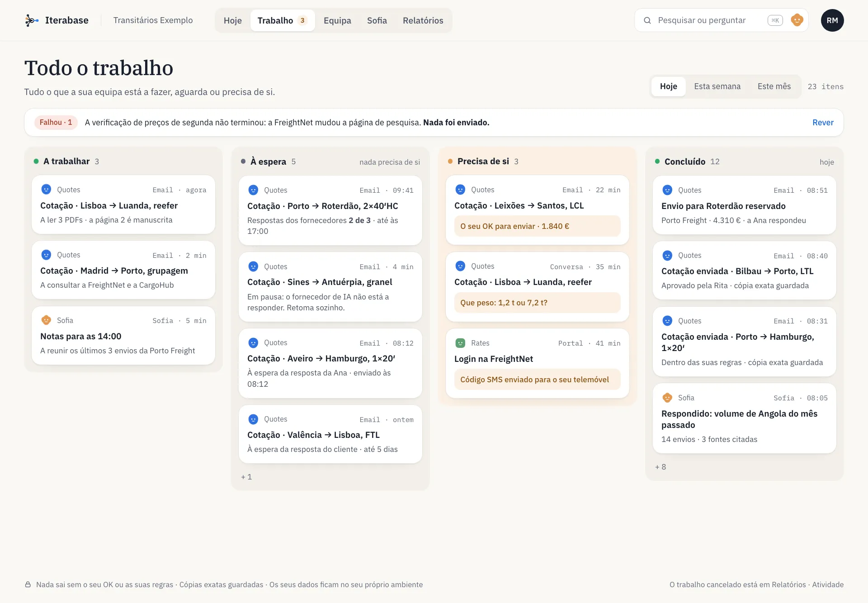Click the Iterabase logo icon
Screen dimensions: 868x603
click(x=31, y=20)
